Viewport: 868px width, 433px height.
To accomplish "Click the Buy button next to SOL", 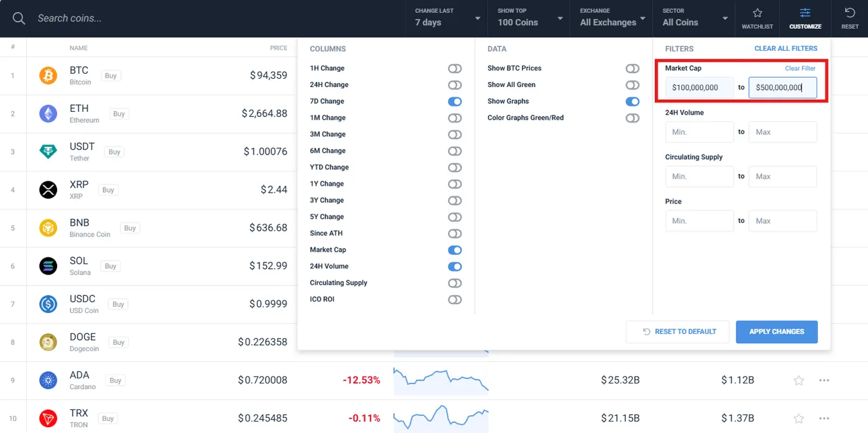I will 111,266.
